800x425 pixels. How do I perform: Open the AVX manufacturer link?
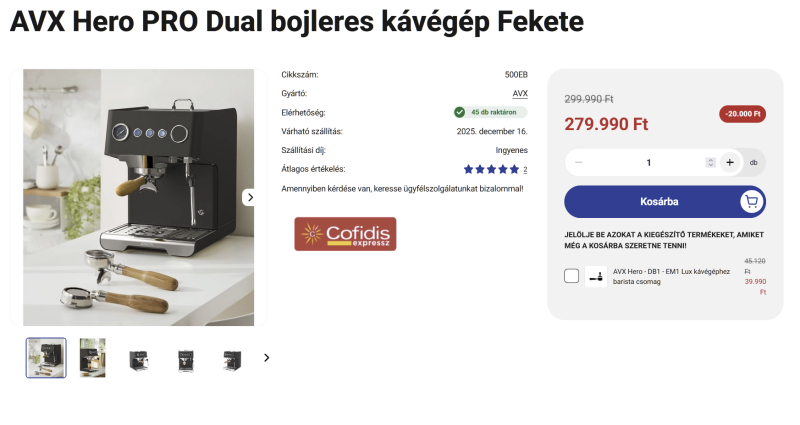520,93
